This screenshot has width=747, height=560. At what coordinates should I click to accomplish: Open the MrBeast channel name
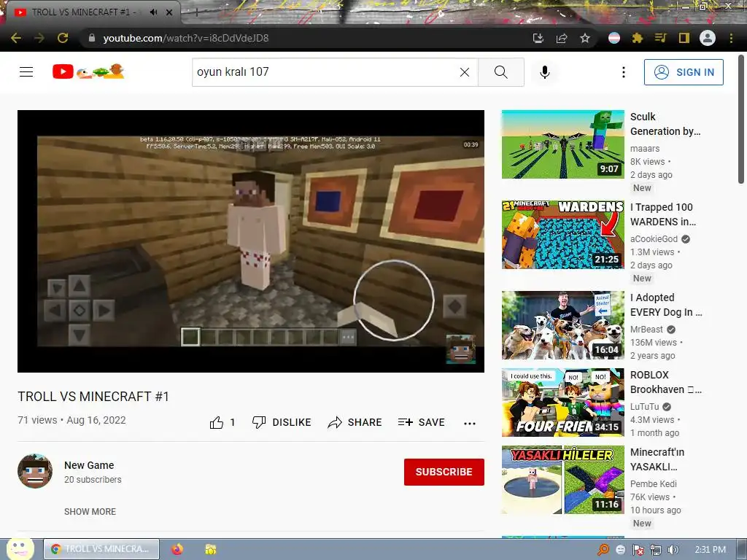(x=646, y=330)
